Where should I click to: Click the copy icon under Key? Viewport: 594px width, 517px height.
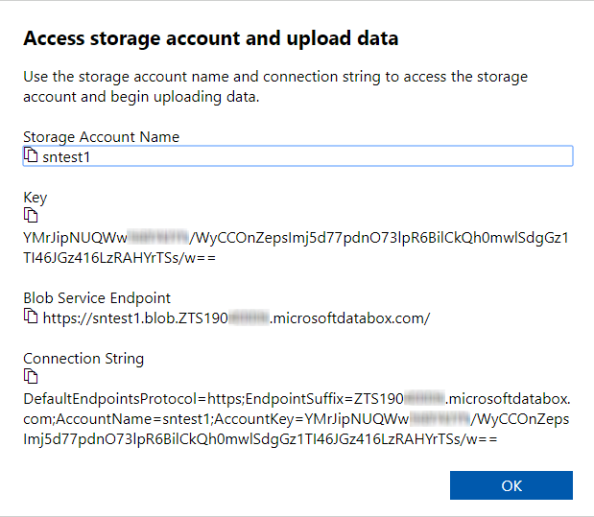tap(31, 215)
